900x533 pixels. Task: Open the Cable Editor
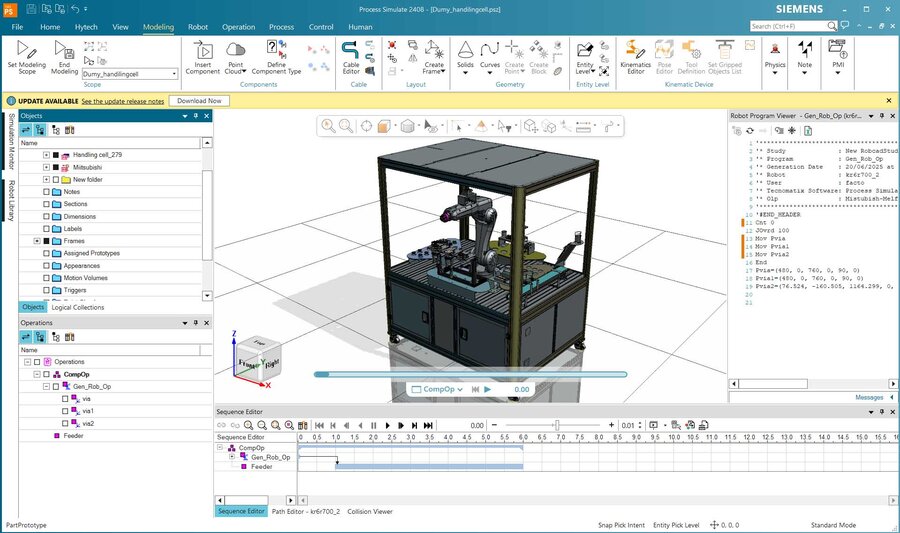click(351, 57)
